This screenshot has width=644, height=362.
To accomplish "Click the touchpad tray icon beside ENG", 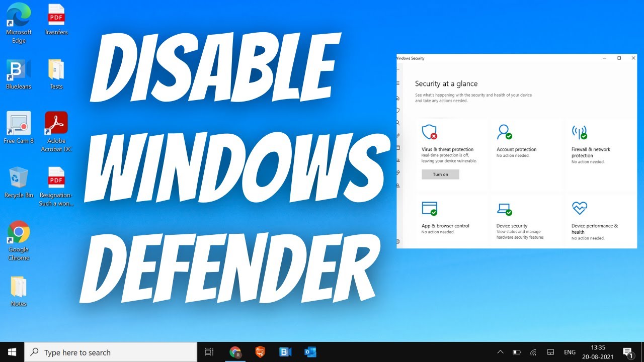I will pos(550,352).
